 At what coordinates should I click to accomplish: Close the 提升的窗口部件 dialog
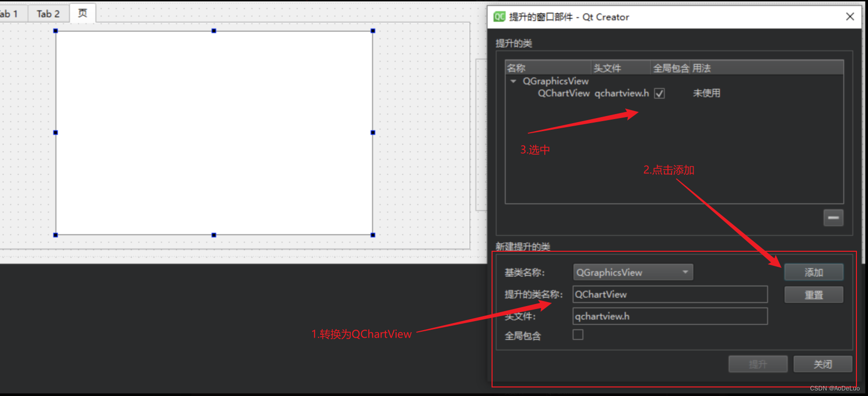coord(850,17)
